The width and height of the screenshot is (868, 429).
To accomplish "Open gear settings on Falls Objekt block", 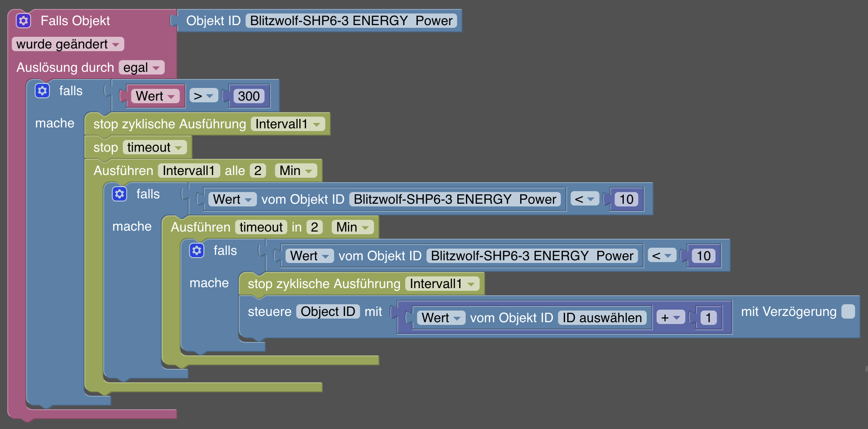I will [x=23, y=21].
